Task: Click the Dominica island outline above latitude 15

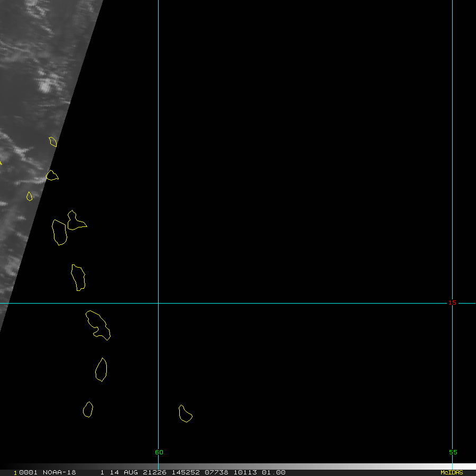Action: pyautogui.click(x=78, y=277)
